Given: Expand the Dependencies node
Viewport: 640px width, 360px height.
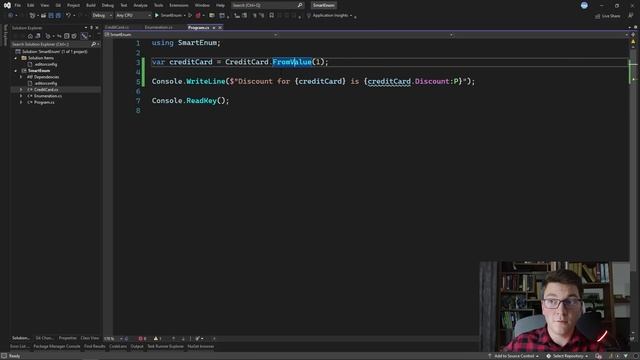Looking at the screenshot, I should [21, 77].
